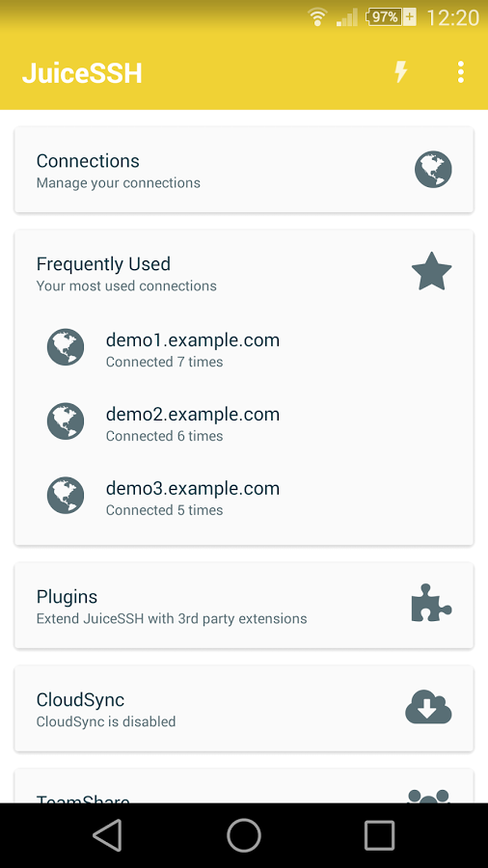Open the Connections card
This screenshot has height=868, width=488.
tap(244, 170)
